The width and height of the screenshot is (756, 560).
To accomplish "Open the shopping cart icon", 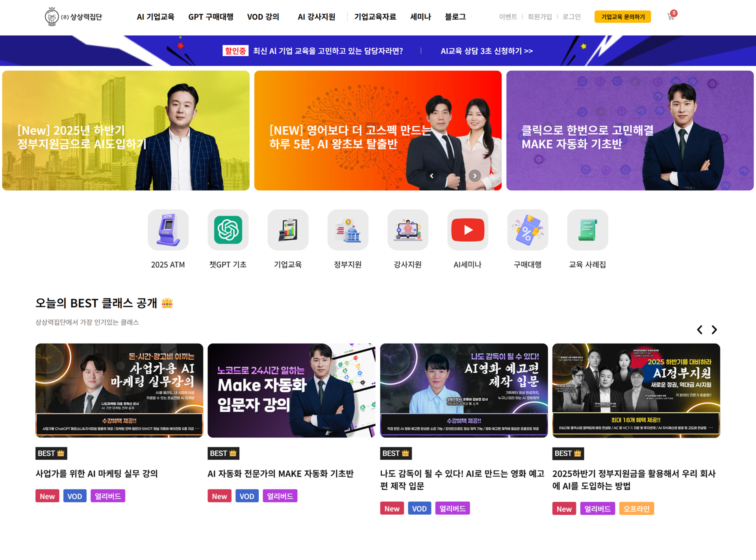I will tap(671, 17).
